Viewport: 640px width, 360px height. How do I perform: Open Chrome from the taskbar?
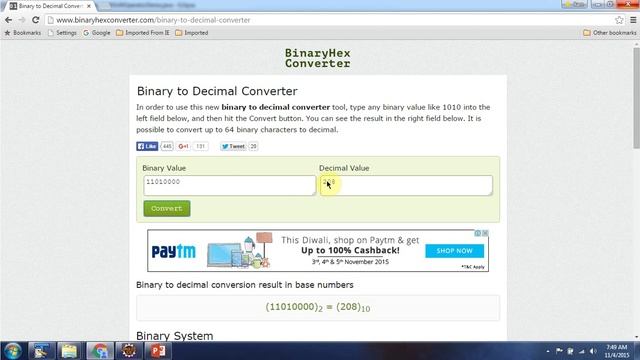[99, 351]
